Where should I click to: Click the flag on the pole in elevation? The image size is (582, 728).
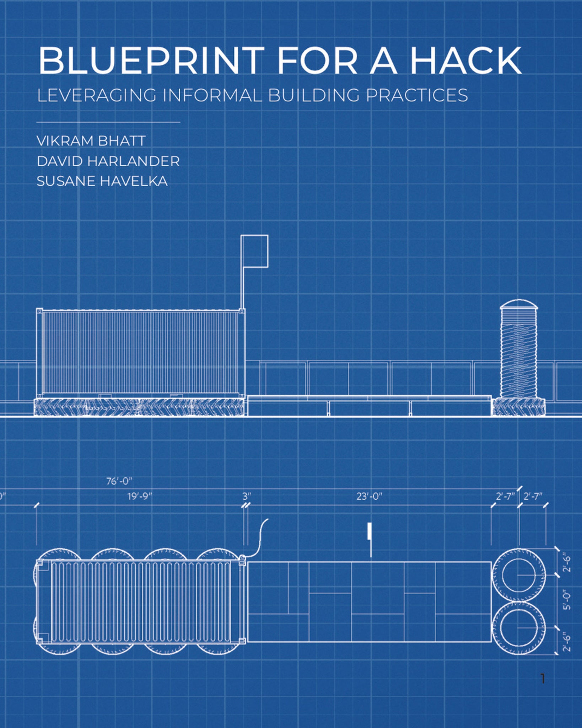[254, 251]
